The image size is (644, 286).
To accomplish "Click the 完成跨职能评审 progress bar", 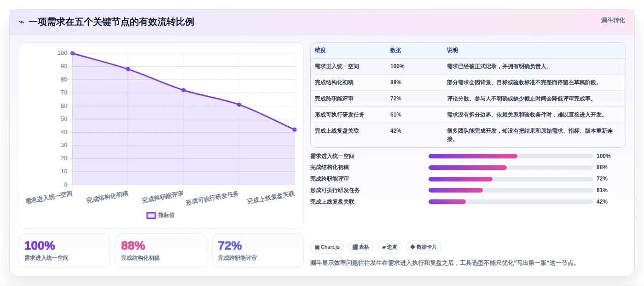I will click(511, 179).
